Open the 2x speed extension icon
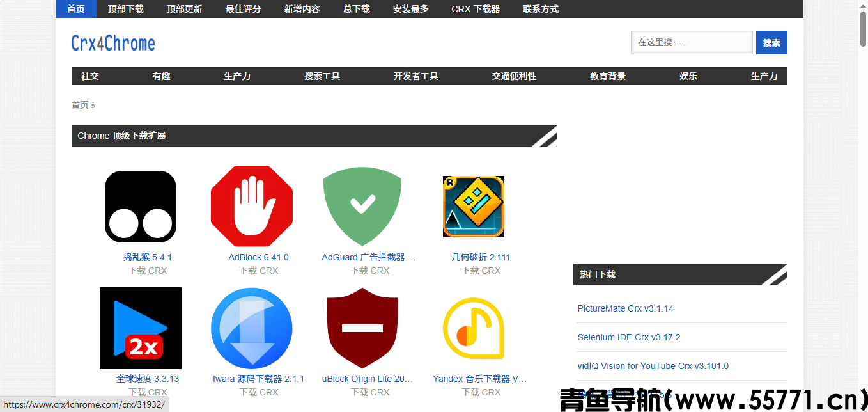Image resolution: width=868 pixels, height=412 pixels. [141, 328]
